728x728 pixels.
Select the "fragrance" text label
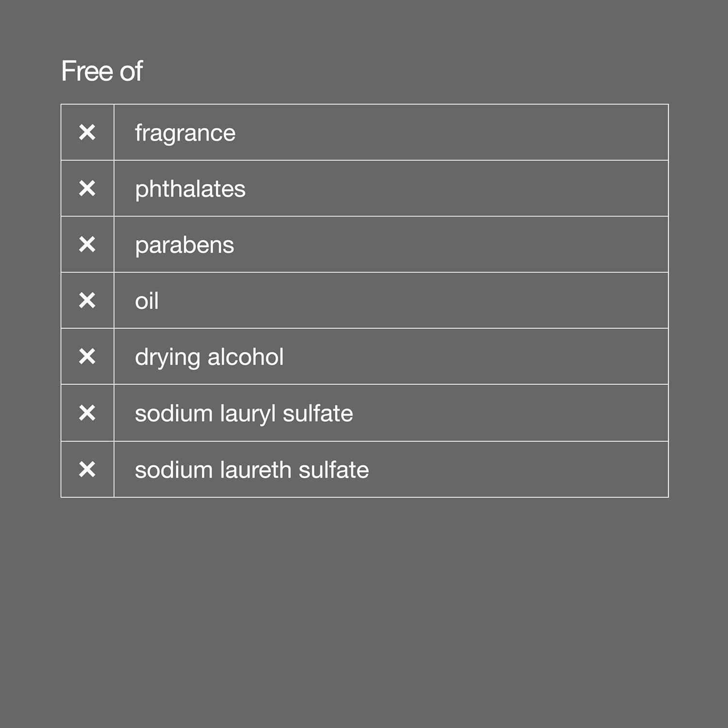(185, 133)
